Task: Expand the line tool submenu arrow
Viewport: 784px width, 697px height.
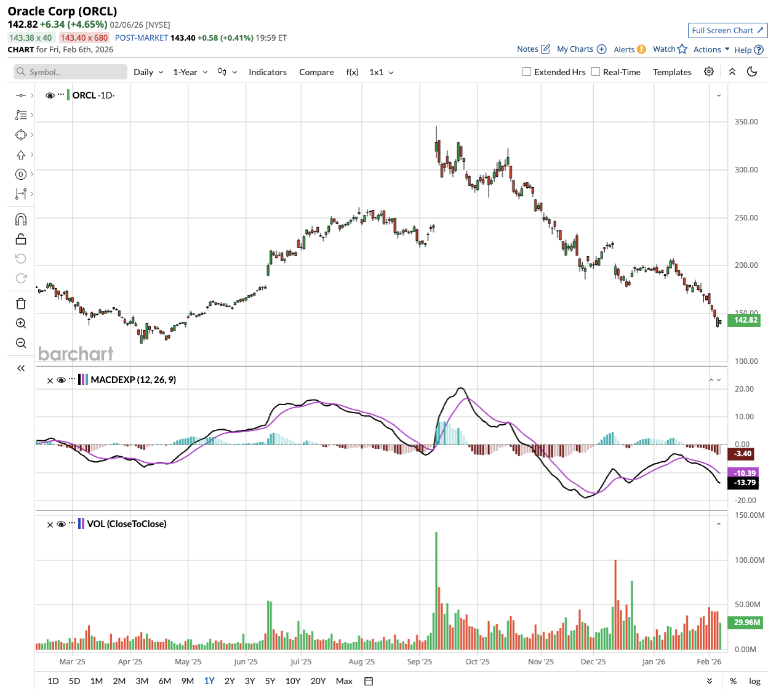Action: coord(32,95)
